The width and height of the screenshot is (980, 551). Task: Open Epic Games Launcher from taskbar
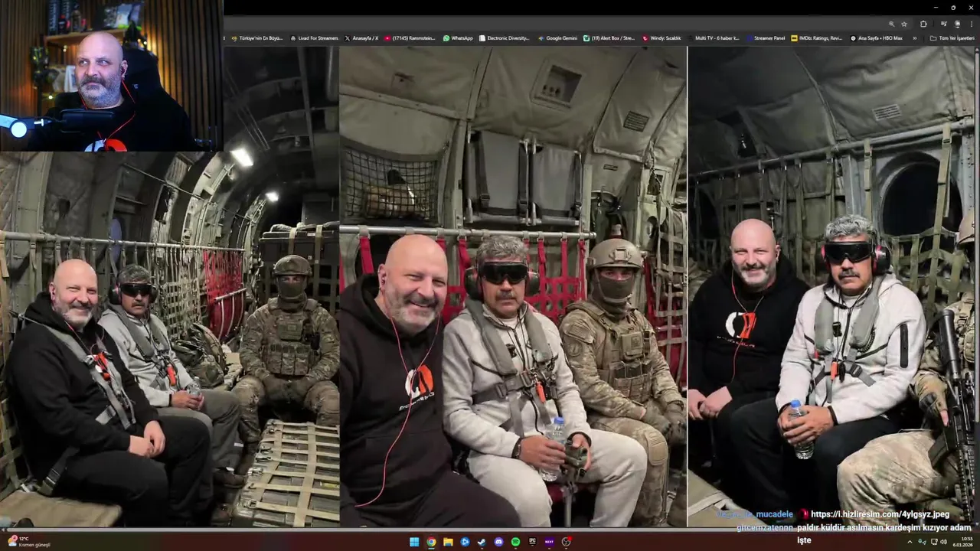[x=532, y=542]
